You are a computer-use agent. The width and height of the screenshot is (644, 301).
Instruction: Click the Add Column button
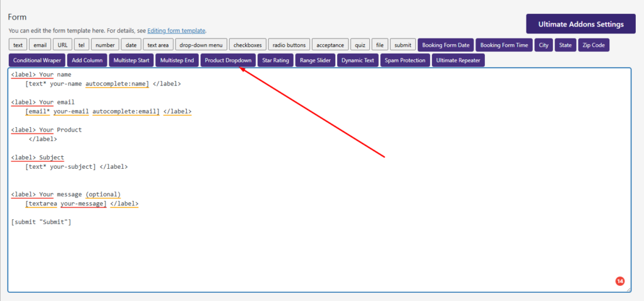(x=87, y=60)
